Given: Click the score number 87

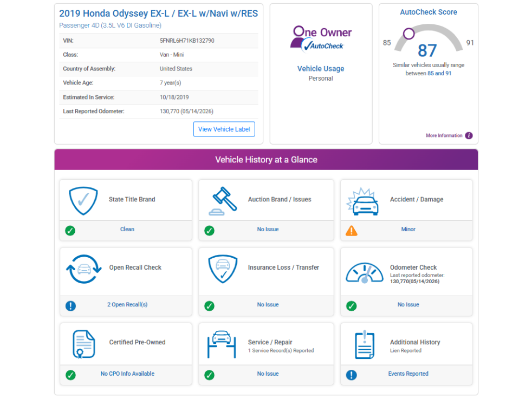Looking at the screenshot, I should click(427, 50).
